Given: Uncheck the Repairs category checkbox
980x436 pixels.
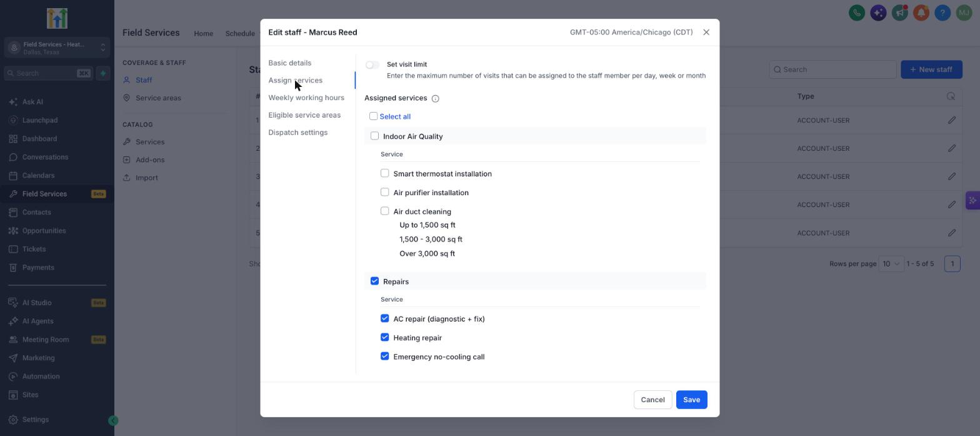Looking at the screenshot, I should [374, 281].
